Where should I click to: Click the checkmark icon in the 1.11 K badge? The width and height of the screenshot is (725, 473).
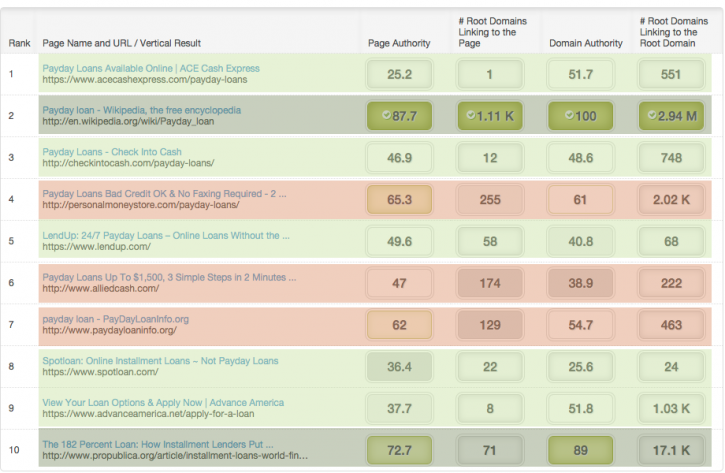click(471, 115)
